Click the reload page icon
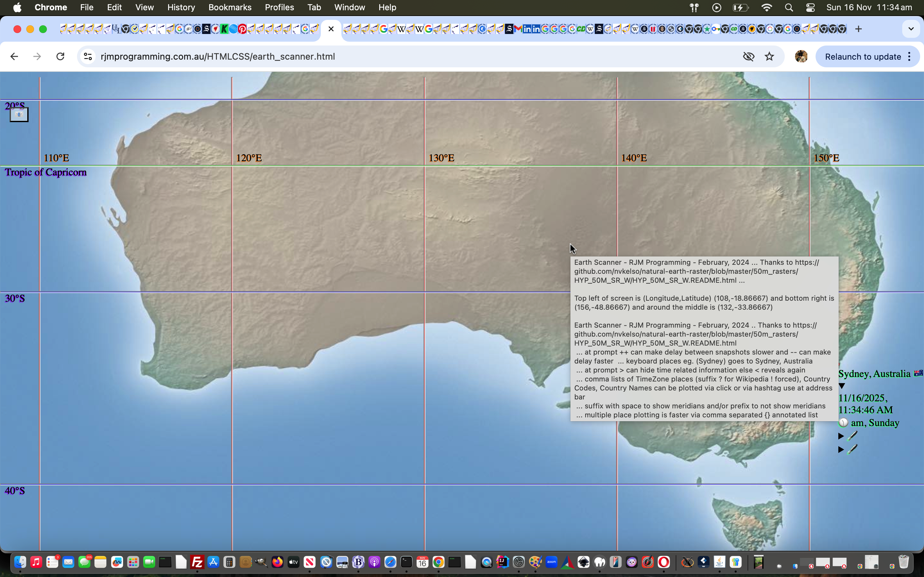924x577 pixels. (x=60, y=56)
